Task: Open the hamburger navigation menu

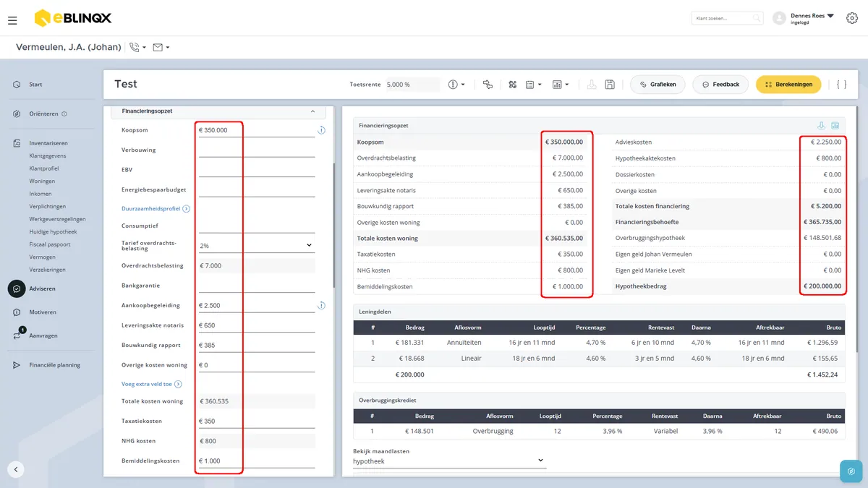Action: [12, 20]
